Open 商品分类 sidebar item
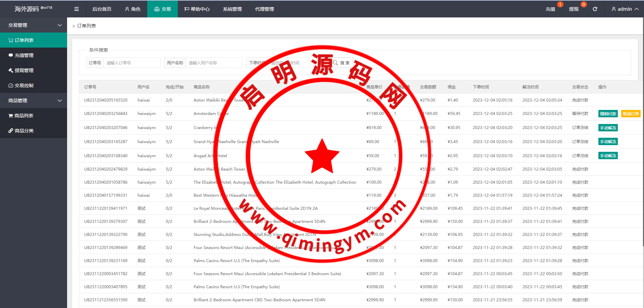This screenshot has height=308, width=644. coord(34,131)
